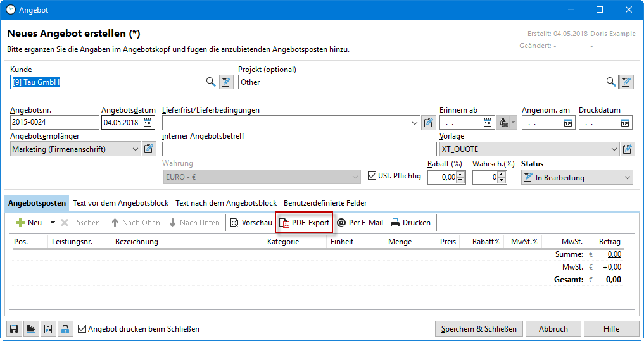Expand the Status dropdown
This screenshot has width=644, height=341.
click(x=627, y=178)
